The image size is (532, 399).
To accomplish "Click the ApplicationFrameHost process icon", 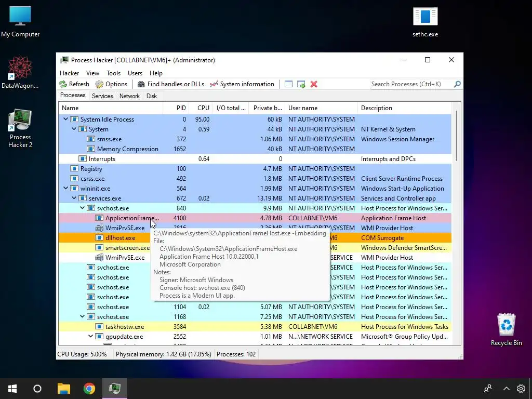I will pos(99,218).
